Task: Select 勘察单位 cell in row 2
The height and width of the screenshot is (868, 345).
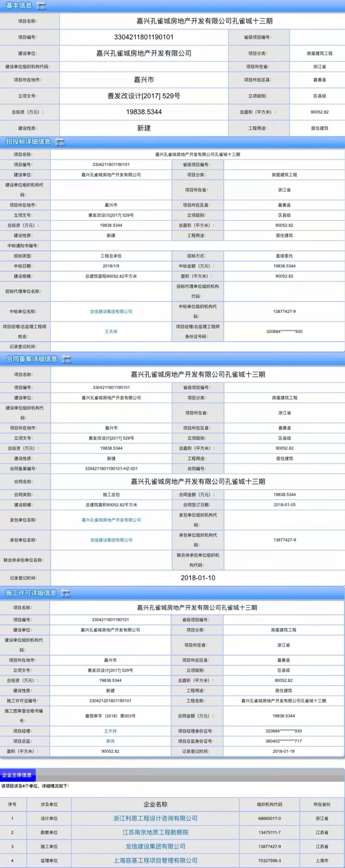Action: [x=49, y=832]
